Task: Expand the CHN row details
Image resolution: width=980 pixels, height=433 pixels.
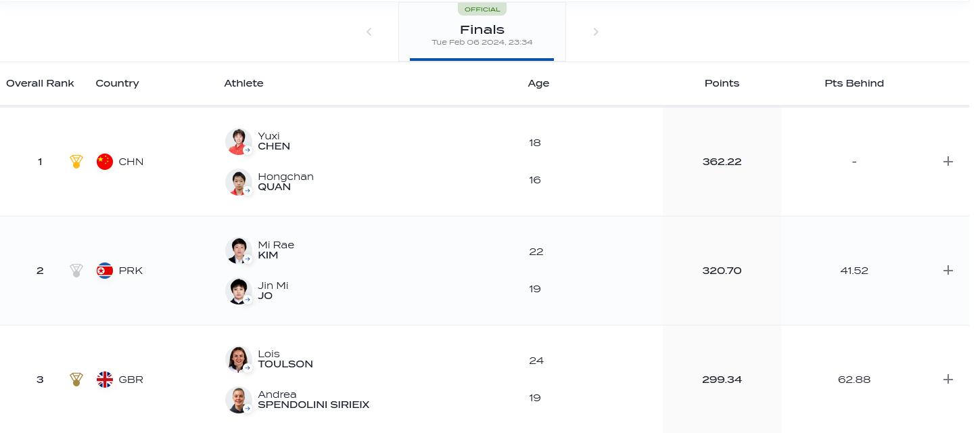Action: click(948, 162)
